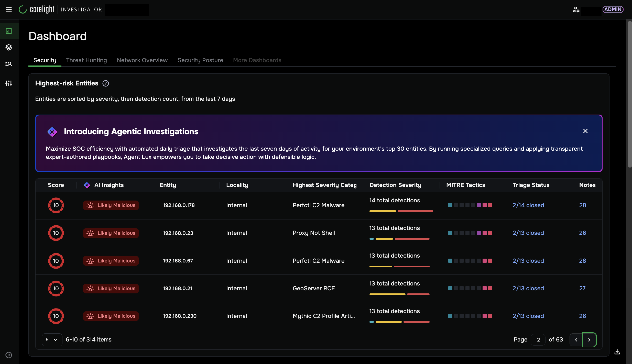
Task: Switch to the Security tab
Action: [x=45, y=60]
